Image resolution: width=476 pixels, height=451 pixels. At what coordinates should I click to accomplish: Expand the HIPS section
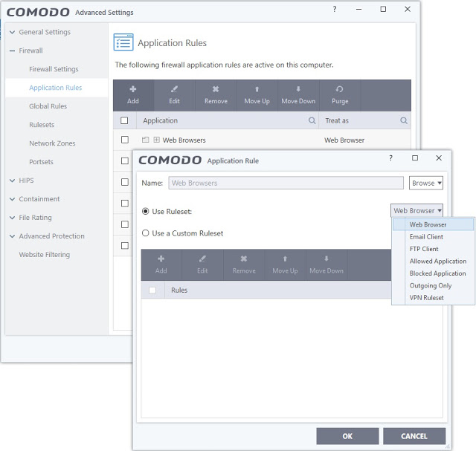pyautogui.click(x=12, y=181)
